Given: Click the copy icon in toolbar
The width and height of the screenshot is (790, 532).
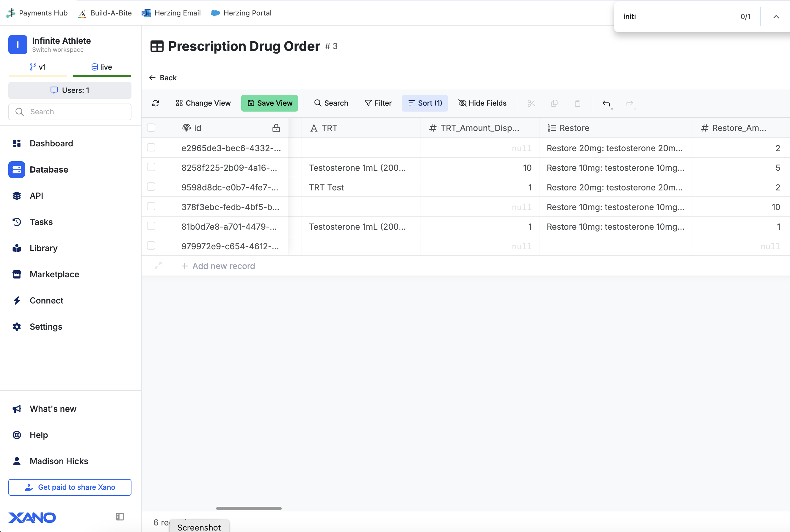Looking at the screenshot, I should tap(554, 103).
